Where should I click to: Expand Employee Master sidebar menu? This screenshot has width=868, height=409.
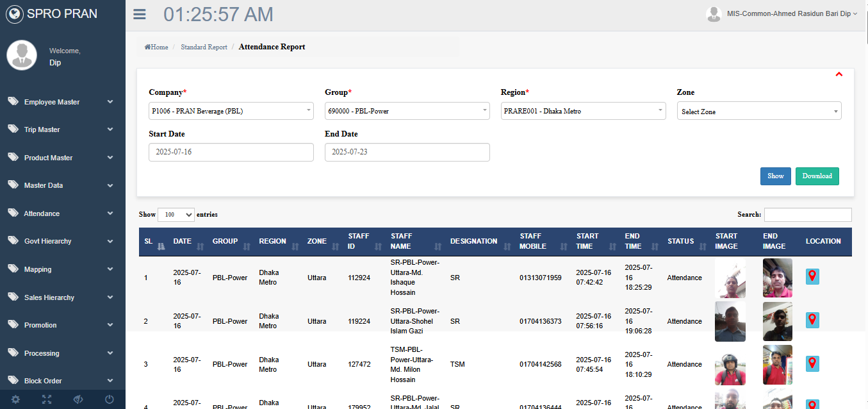[63, 102]
